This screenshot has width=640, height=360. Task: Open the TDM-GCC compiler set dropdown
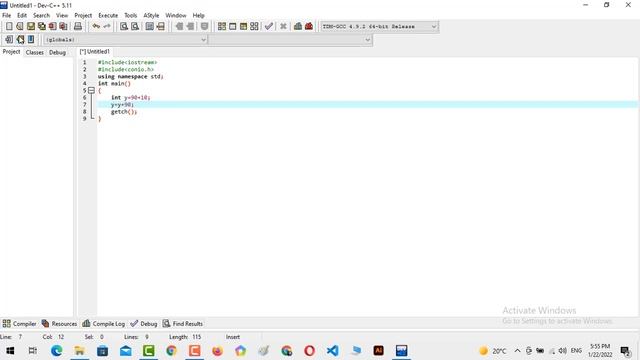380,27
